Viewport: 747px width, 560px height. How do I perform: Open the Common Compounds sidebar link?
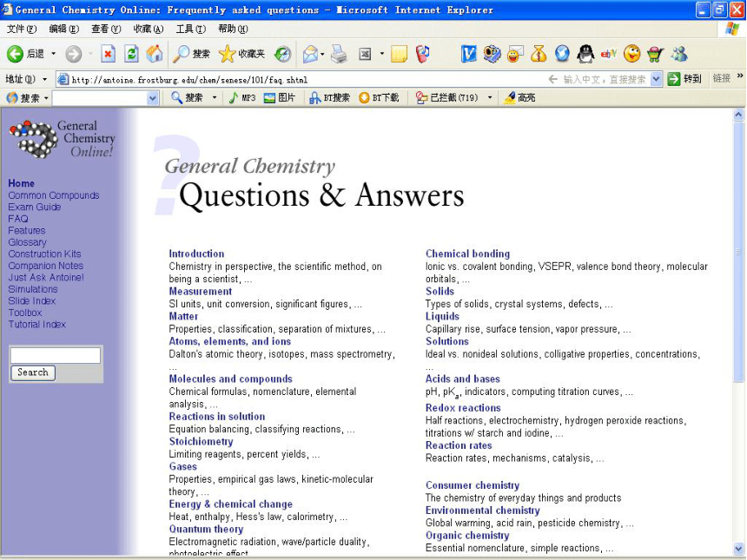pyautogui.click(x=53, y=195)
